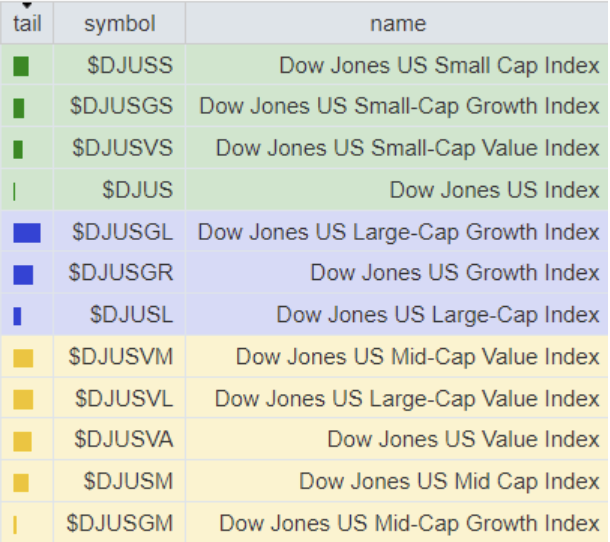
Task: Click green tail bar for $DJUSS
Action: pyautogui.click(x=21, y=67)
